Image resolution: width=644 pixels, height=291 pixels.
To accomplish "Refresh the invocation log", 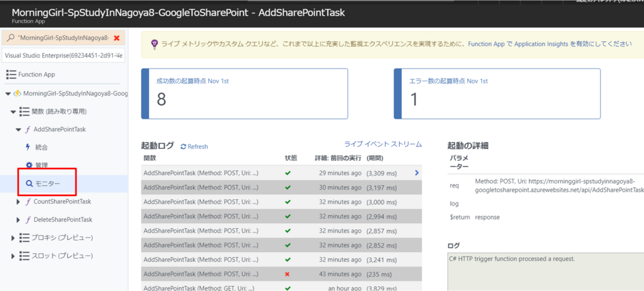I will click(194, 146).
